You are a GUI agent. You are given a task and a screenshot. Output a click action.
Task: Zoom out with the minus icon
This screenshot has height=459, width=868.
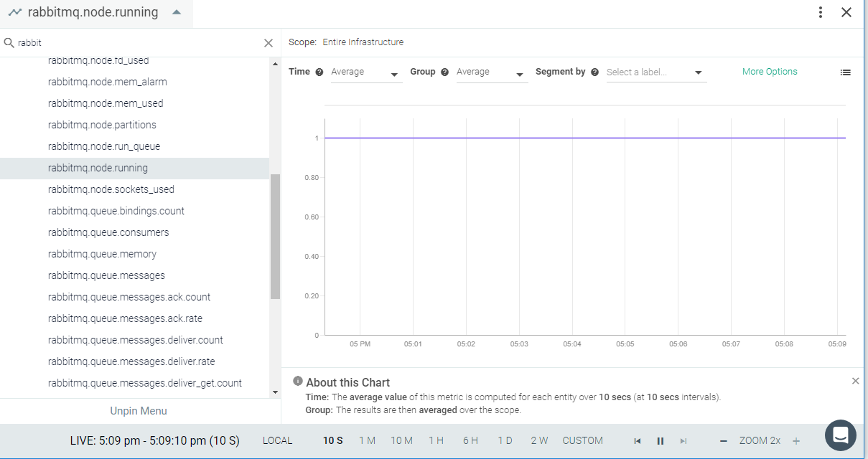pyautogui.click(x=724, y=441)
